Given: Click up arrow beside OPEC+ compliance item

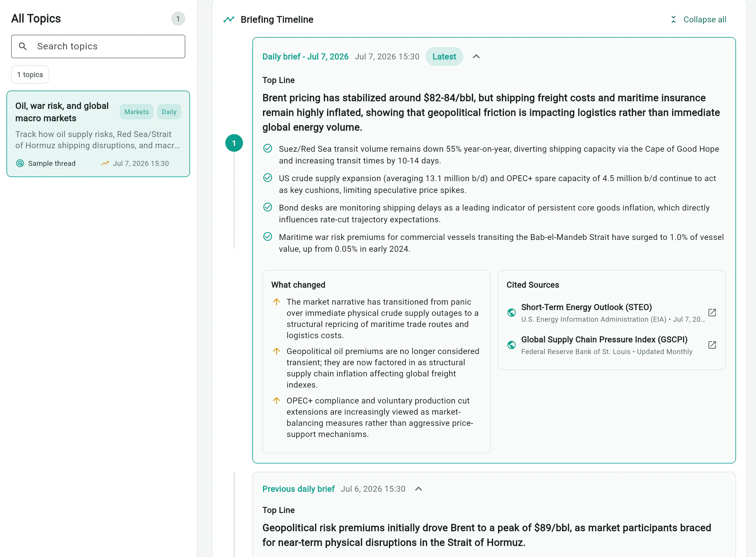Looking at the screenshot, I should pos(277,401).
